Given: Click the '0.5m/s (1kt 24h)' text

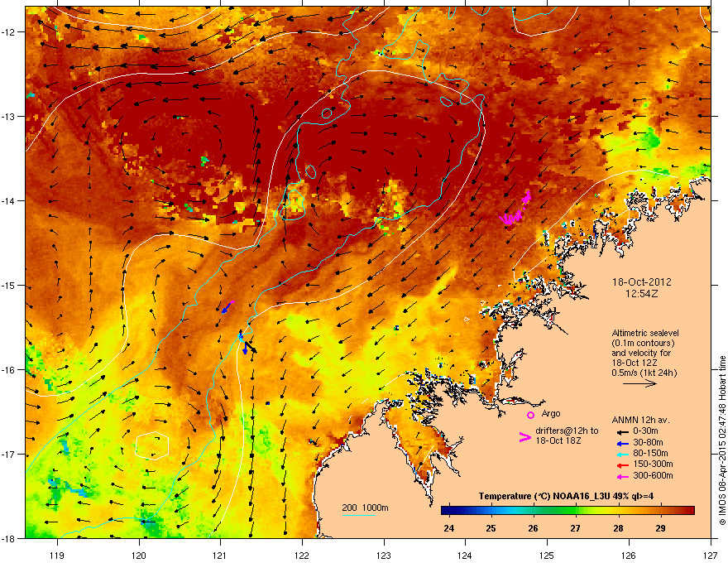Looking at the screenshot, I should (644, 373).
